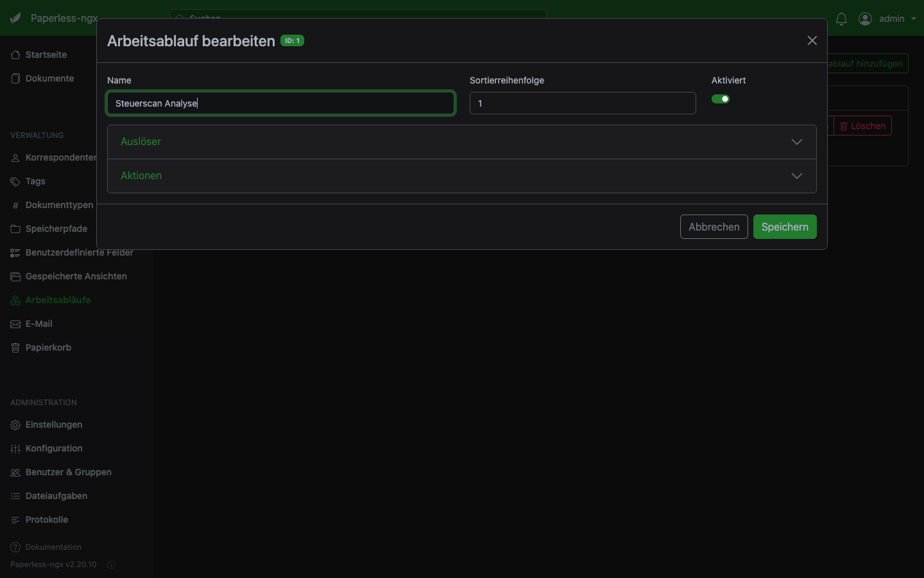The width and height of the screenshot is (924, 578).
Task: Open the Dokumentation help link
Action: click(53, 547)
